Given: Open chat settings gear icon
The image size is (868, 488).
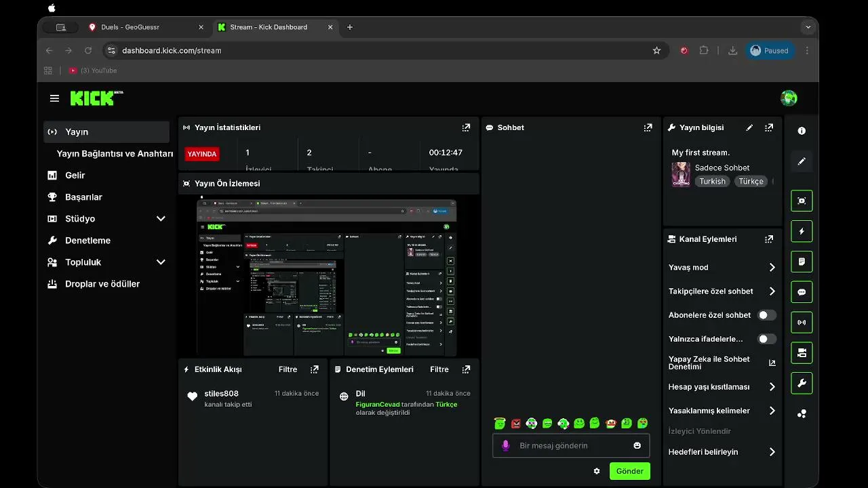Looking at the screenshot, I should pos(597,471).
